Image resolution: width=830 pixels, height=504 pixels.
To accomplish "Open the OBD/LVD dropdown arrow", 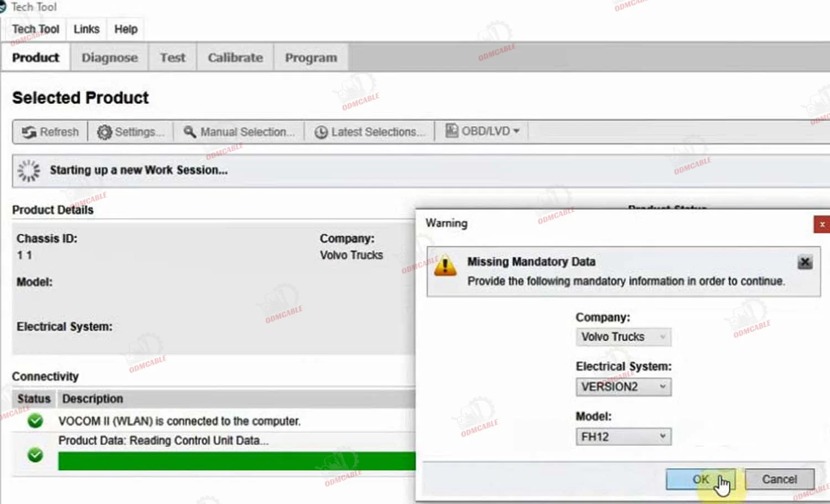I will click(516, 131).
